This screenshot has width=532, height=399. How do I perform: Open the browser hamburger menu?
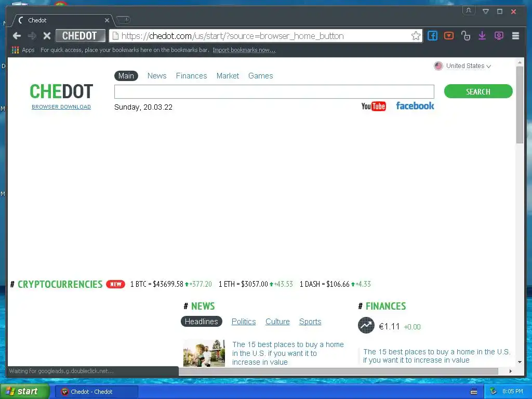pyautogui.click(x=515, y=36)
